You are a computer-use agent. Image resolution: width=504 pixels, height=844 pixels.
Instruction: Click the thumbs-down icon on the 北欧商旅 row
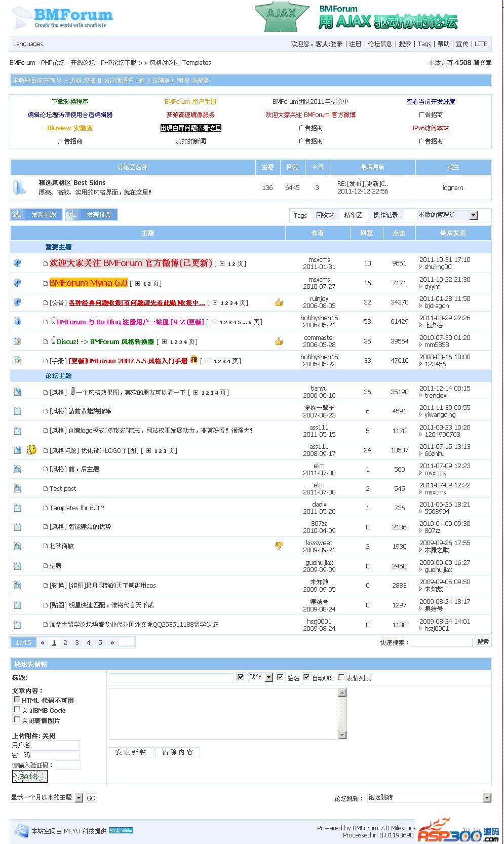(x=279, y=546)
